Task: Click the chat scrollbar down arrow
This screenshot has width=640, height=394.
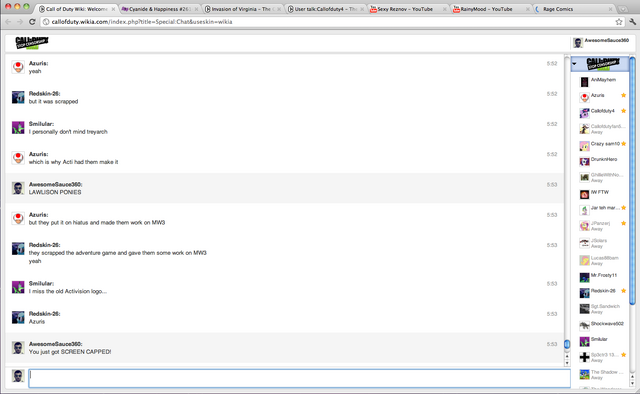Action: point(567,363)
